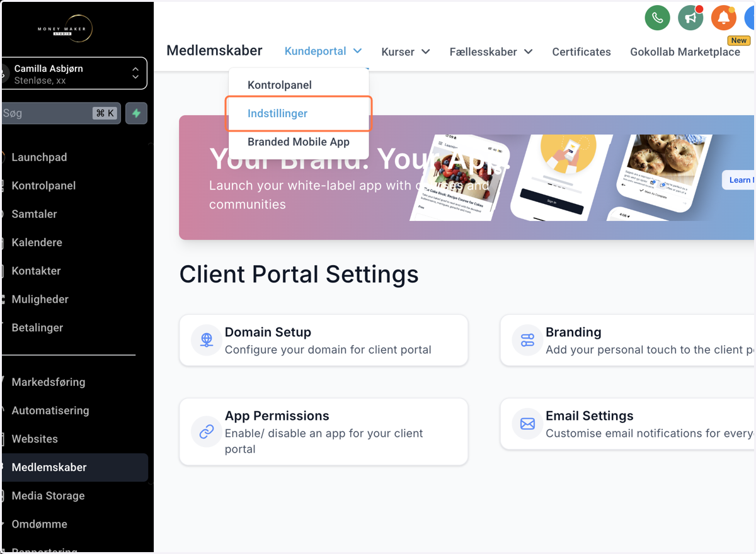Expand the Kundeportal dropdown chevron
Viewport: 756px width, 554px height.
pos(357,52)
